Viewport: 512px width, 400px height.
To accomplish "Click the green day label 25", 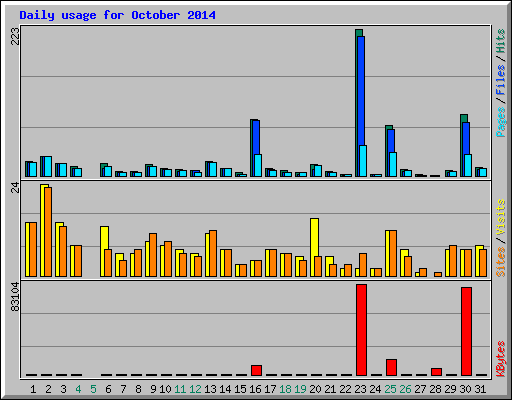I will 390,389.
